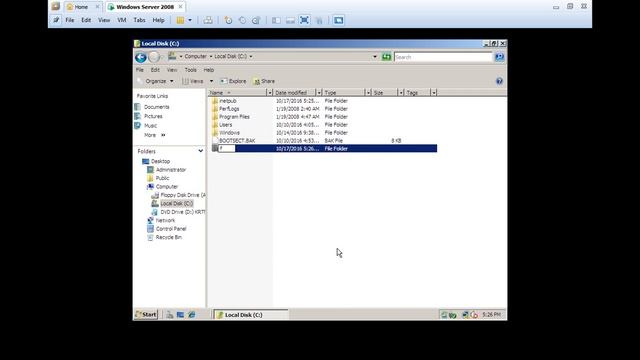Open the VMware Help menu
The height and width of the screenshot is (360, 640).
point(158,20)
